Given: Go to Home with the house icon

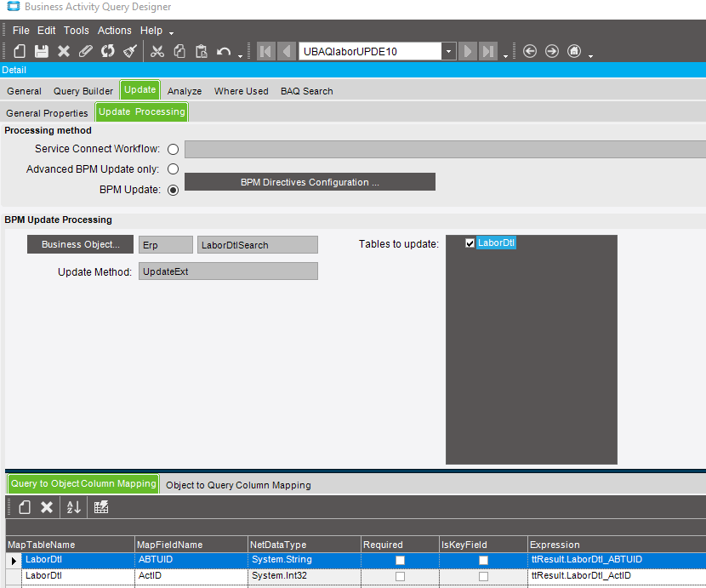Looking at the screenshot, I should point(574,51).
